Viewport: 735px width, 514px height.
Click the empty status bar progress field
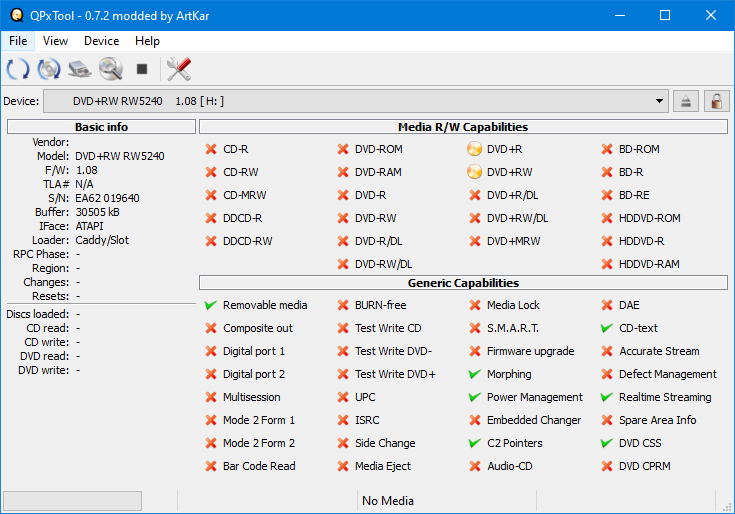click(x=72, y=501)
